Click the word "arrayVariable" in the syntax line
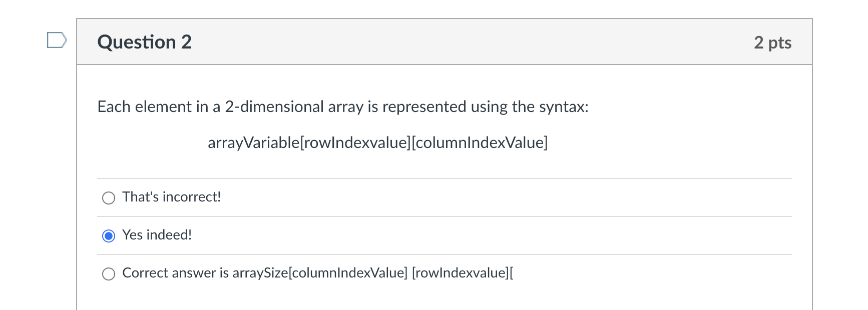The width and height of the screenshot is (868, 310). point(253,142)
